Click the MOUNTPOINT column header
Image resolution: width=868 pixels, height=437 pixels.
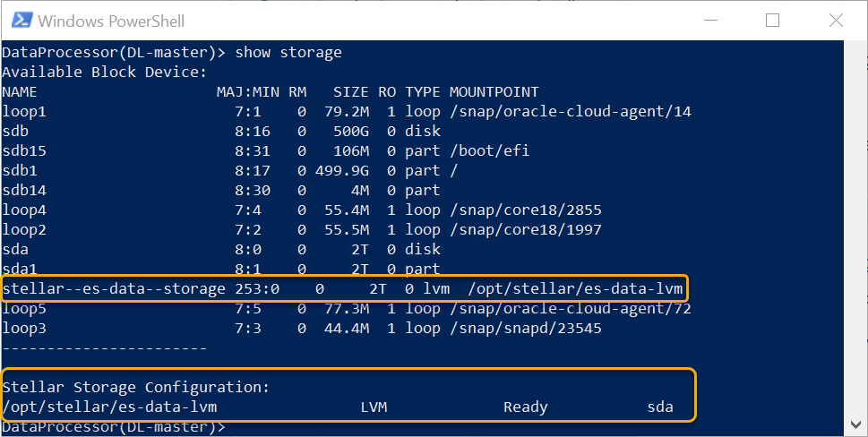tap(494, 92)
